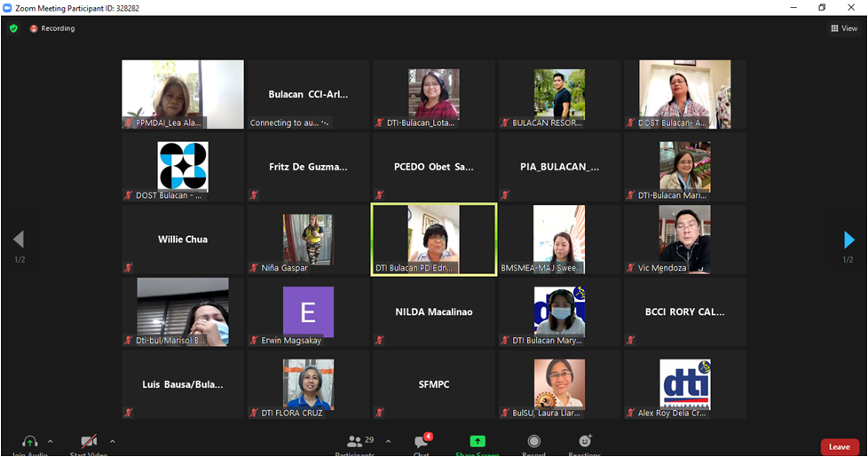Image resolution: width=868 pixels, height=457 pixels.
Task: Click the Recording indicator
Action: click(x=52, y=28)
